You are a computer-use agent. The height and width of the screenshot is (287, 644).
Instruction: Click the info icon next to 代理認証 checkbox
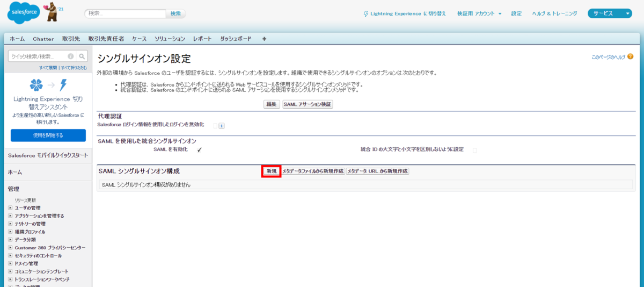tap(222, 126)
